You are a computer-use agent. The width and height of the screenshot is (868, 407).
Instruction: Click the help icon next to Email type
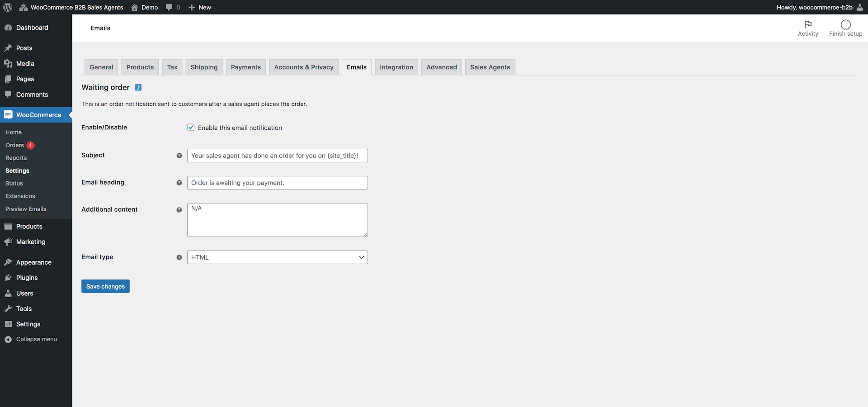179,257
